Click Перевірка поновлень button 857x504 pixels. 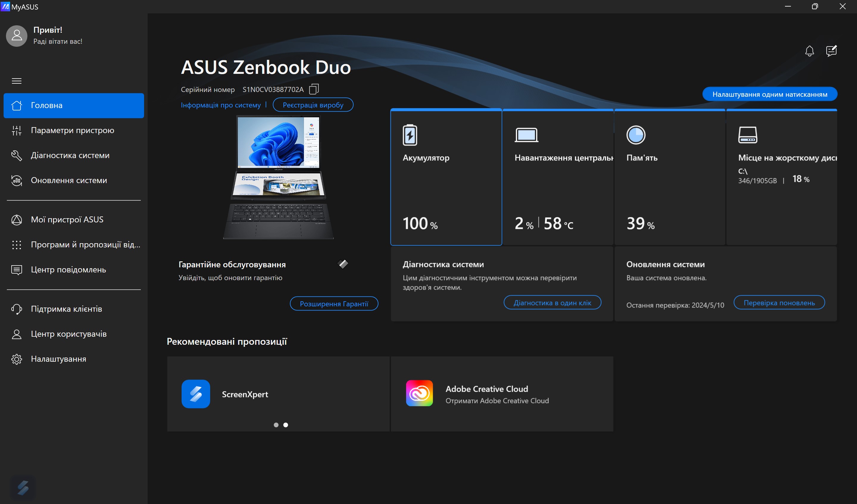779,303
